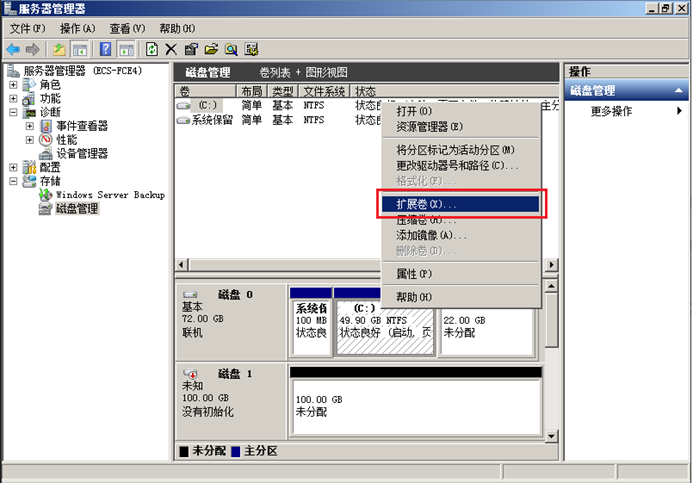Toggle the show/hide console tree icon

80,49
